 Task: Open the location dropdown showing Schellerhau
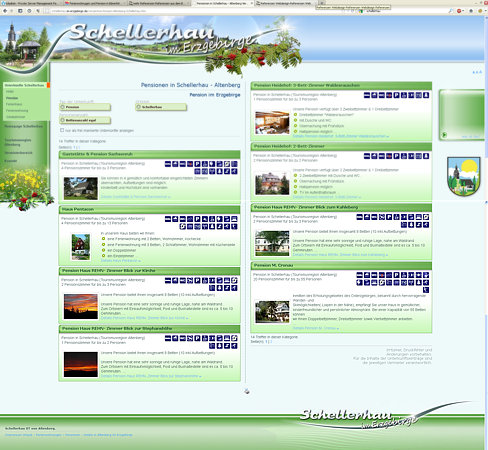(161, 107)
